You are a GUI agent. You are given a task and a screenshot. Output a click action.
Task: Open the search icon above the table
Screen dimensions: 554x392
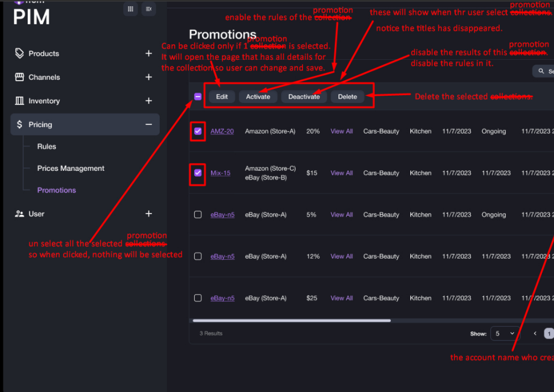click(x=542, y=71)
